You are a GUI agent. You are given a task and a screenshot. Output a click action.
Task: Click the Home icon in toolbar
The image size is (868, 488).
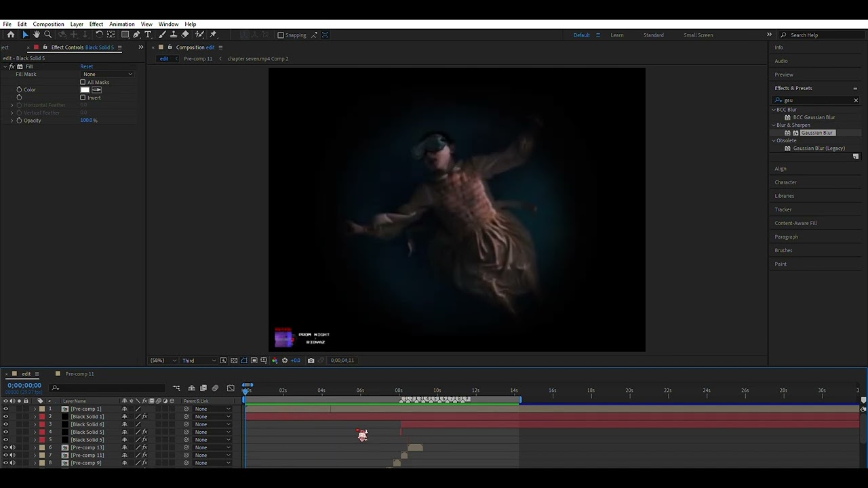click(11, 35)
